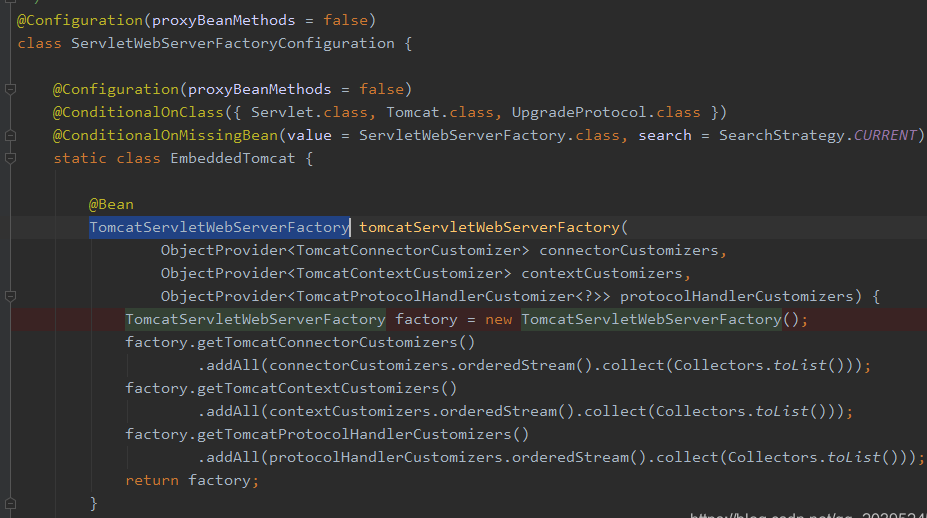Click the new keyword on breakpoint line
This screenshot has width=927, height=518.
tap(498, 320)
